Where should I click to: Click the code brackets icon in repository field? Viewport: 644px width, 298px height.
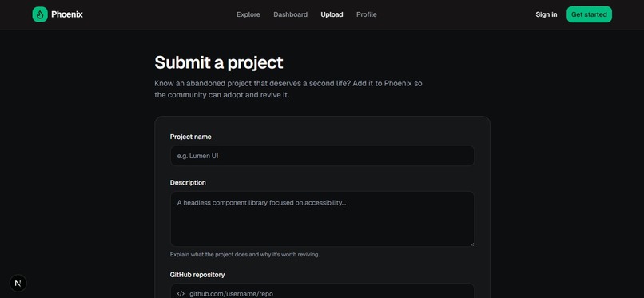pyautogui.click(x=181, y=293)
